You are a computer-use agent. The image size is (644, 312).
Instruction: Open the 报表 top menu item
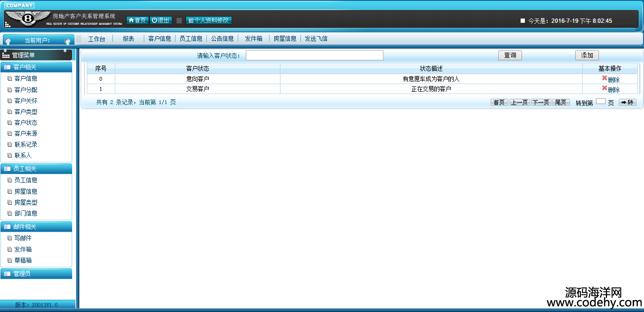(x=128, y=39)
